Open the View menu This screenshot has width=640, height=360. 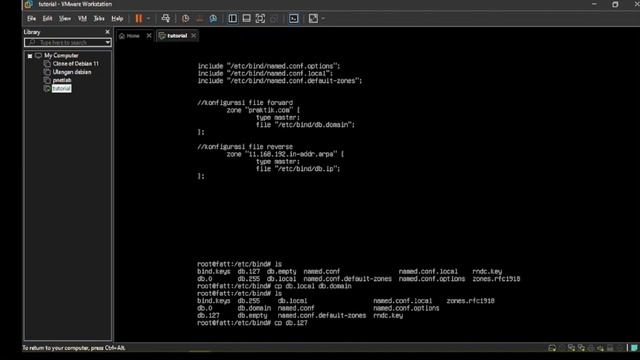click(x=64, y=18)
